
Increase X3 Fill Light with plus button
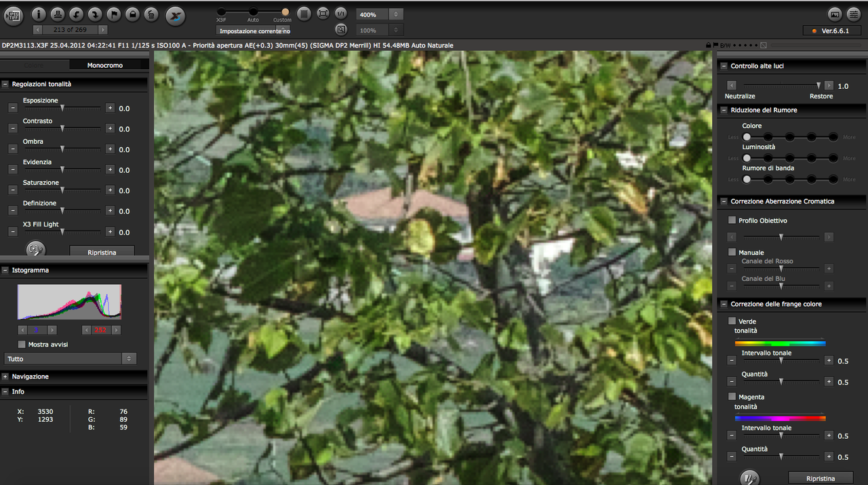coord(110,232)
